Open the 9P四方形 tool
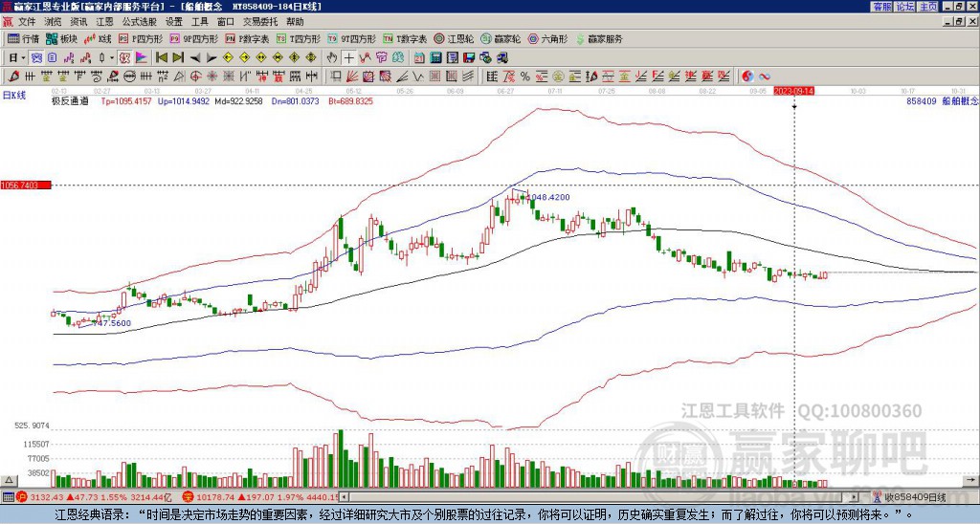Screen dimensions: 980x524 193,38
